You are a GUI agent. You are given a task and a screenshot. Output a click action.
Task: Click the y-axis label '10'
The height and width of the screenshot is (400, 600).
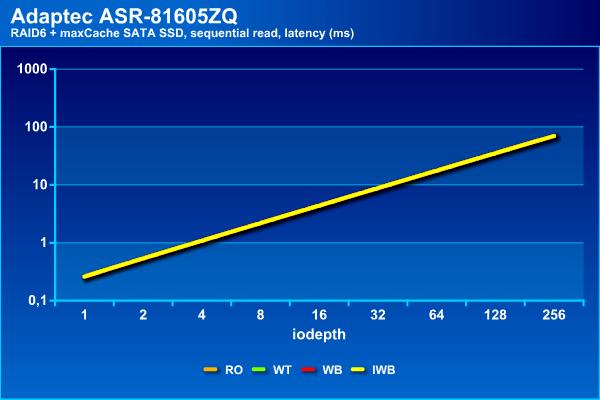(40, 185)
